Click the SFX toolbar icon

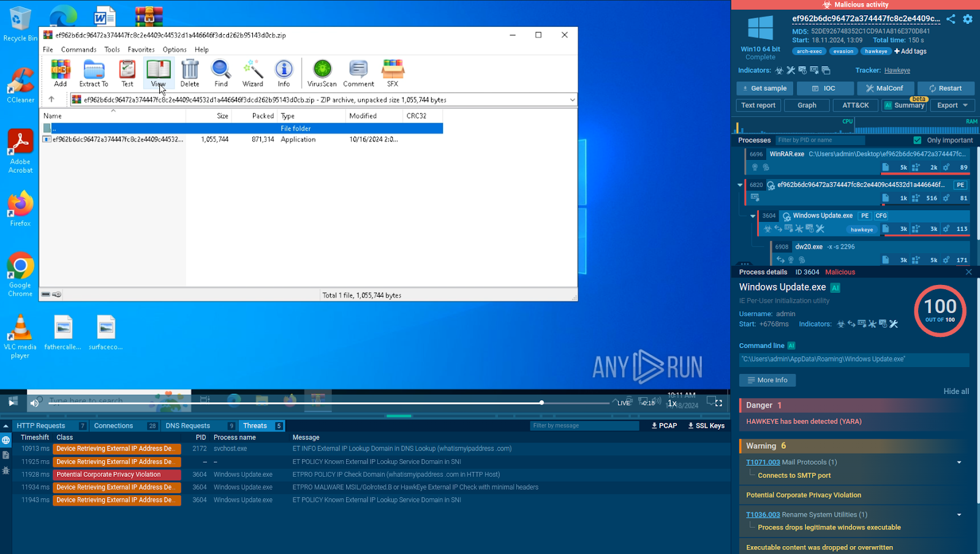coord(393,73)
